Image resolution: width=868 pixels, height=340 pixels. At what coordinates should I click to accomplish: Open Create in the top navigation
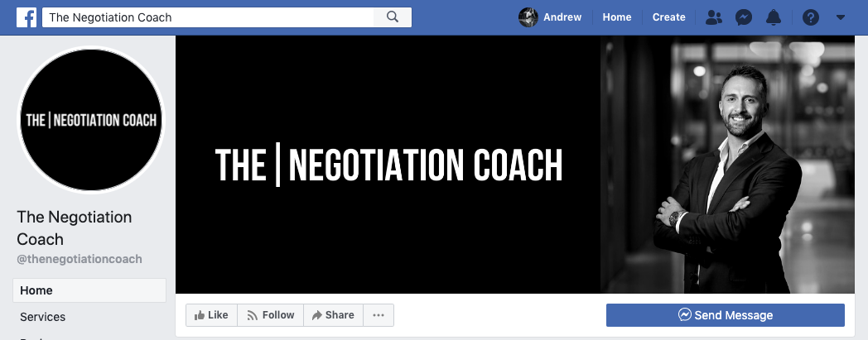click(668, 17)
